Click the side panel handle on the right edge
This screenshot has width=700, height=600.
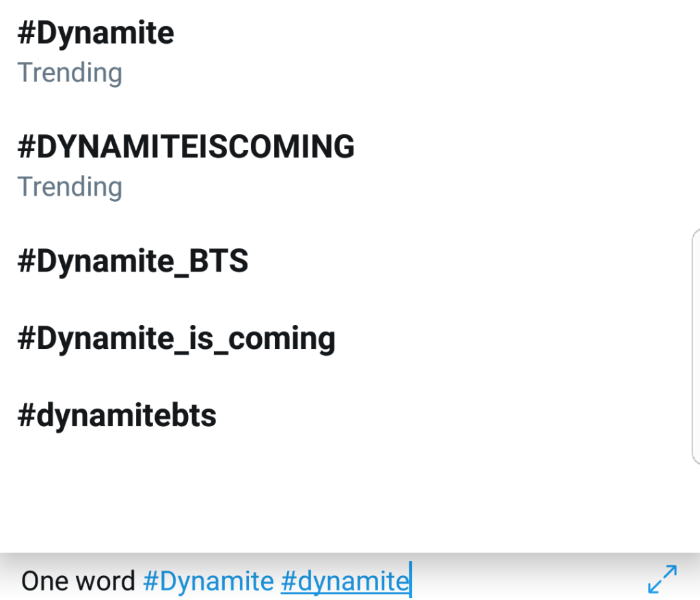click(x=695, y=348)
